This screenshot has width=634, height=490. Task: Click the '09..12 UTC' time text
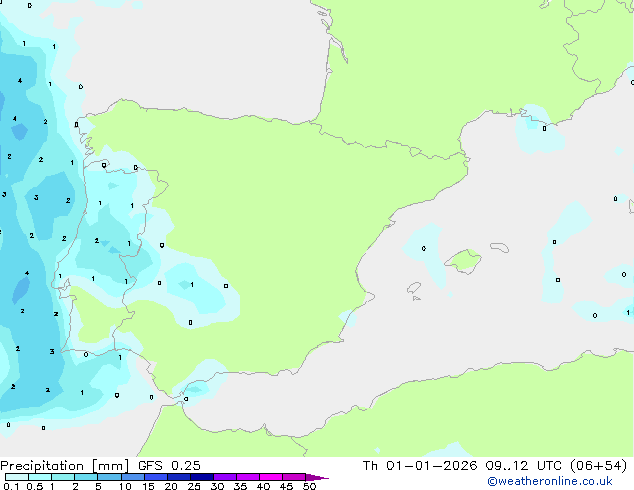(524, 465)
